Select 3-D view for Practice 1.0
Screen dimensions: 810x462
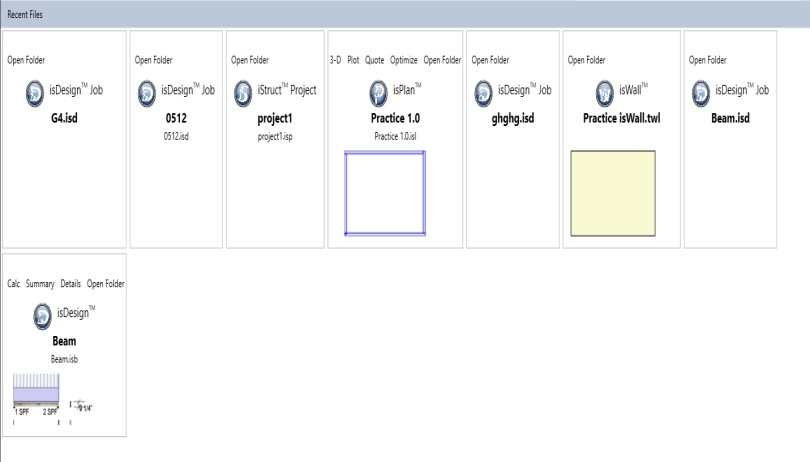tap(335, 60)
